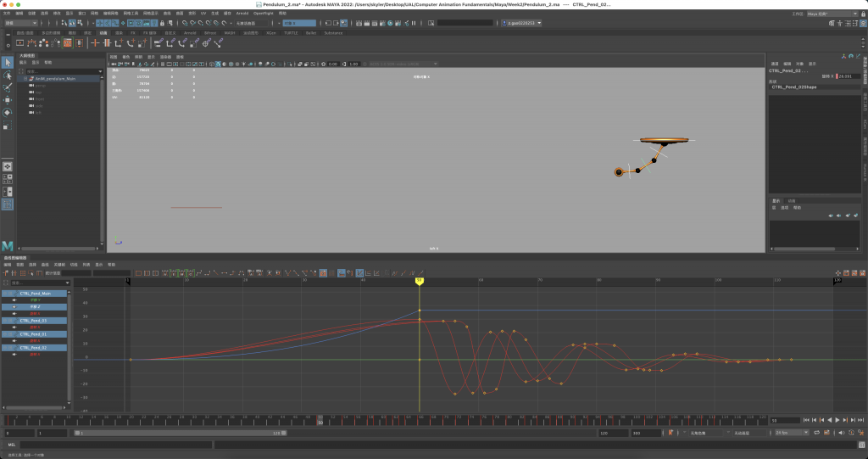The width and height of the screenshot is (868, 459).
Task: Toggle the Auto Keyframe button
Action: (851, 433)
